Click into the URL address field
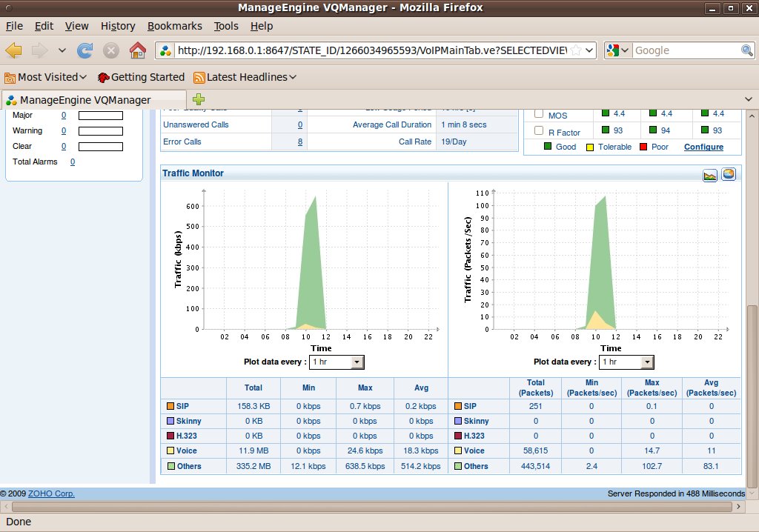This screenshot has height=532, width=759. tap(372, 50)
